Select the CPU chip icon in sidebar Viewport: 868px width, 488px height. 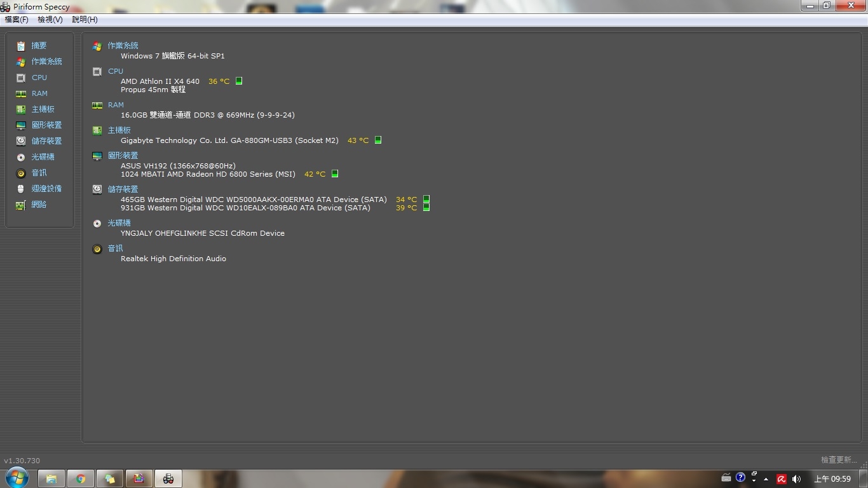point(21,78)
